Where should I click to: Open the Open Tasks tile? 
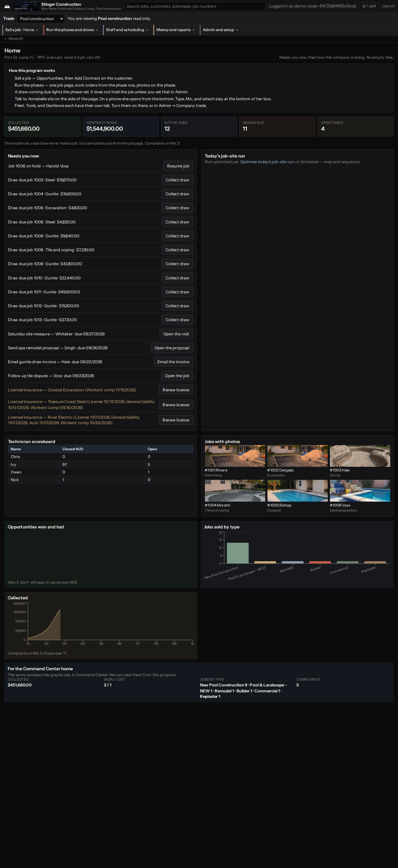pyautogui.click(x=355, y=126)
